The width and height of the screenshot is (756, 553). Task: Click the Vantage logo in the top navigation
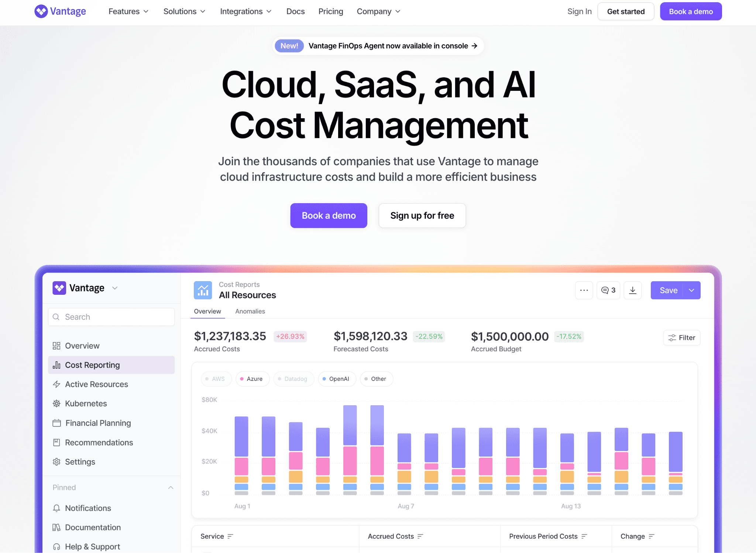[x=60, y=11]
